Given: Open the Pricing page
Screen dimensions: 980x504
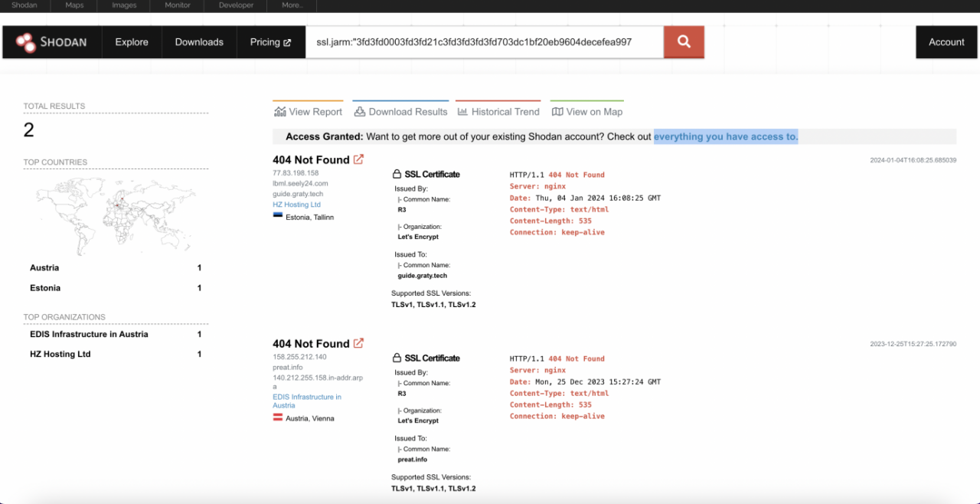Looking at the screenshot, I should [270, 42].
